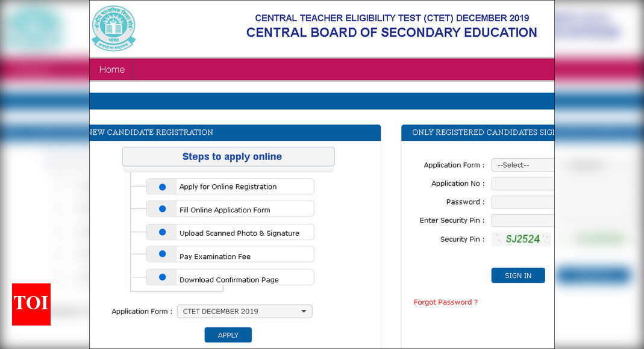Click the dropdown arrow on Application Form selector
This screenshot has width=644, height=349.
pos(304,311)
